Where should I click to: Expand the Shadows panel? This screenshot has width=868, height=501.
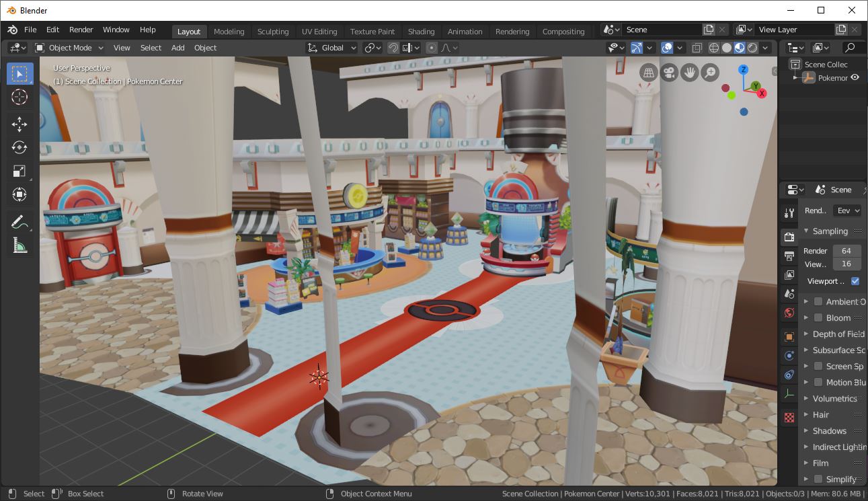click(x=806, y=430)
